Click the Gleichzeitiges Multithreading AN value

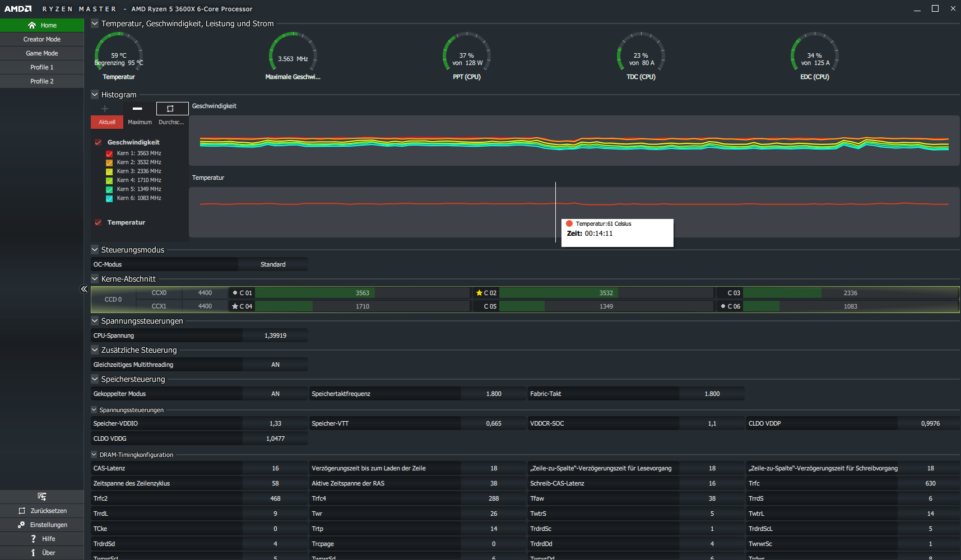[x=275, y=365]
